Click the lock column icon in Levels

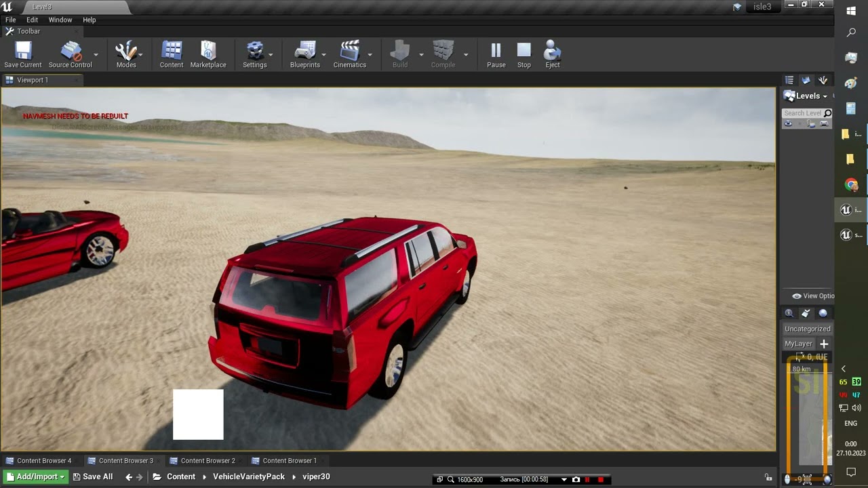click(x=811, y=124)
